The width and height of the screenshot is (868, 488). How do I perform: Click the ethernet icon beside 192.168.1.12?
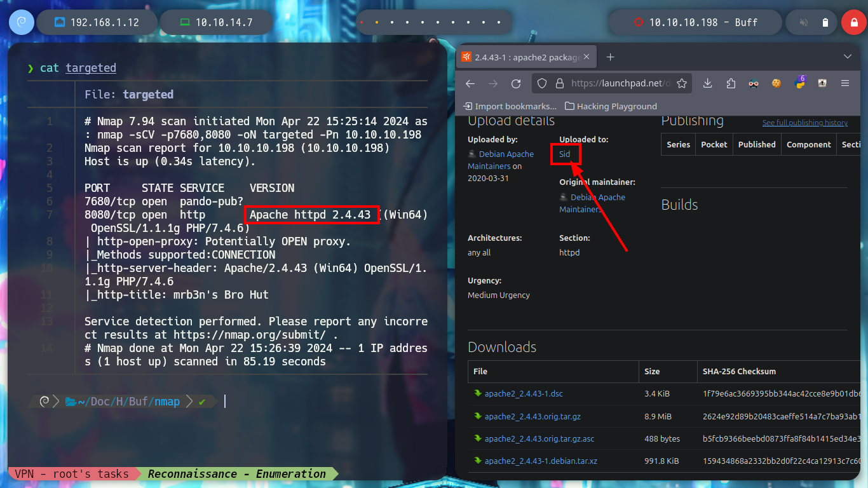click(x=60, y=22)
